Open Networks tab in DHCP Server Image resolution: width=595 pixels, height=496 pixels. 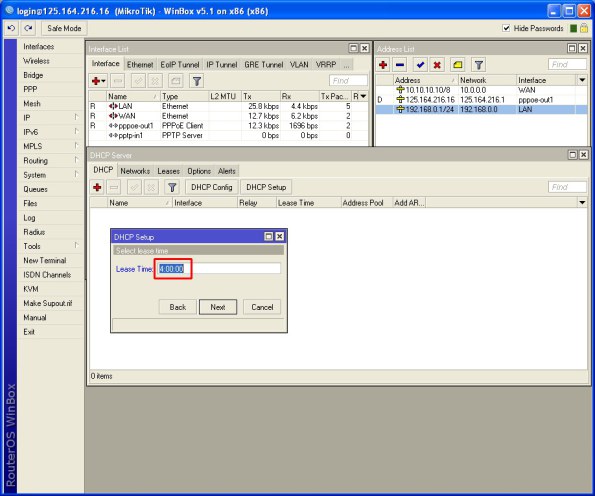pyautogui.click(x=135, y=171)
